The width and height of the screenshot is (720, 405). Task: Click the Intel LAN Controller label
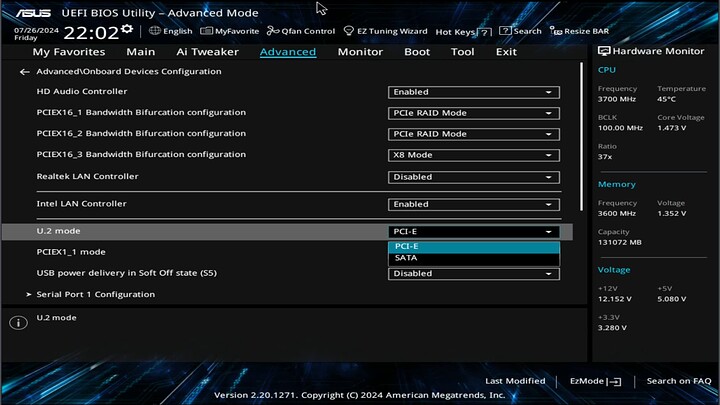(81, 203)
